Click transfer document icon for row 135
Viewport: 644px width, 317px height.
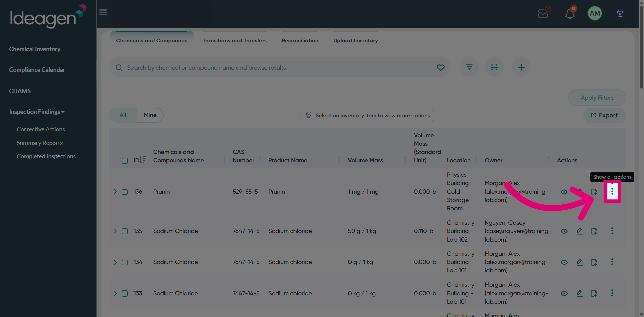click(x=594, y=231)
